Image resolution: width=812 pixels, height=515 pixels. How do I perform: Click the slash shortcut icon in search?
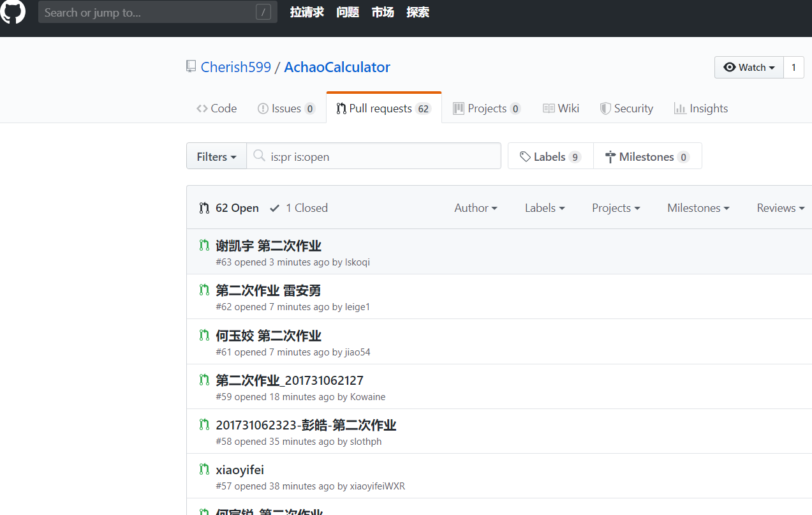pyautogui.click(x=263, y=12)
